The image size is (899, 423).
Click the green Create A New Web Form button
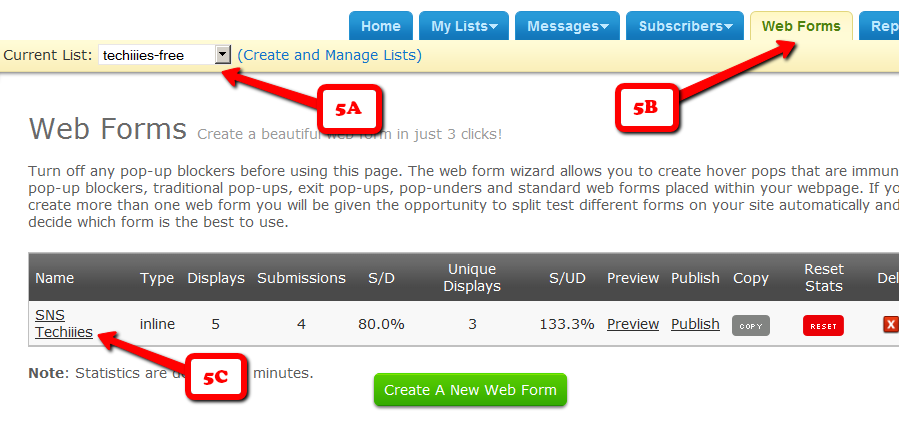[470, 390]
